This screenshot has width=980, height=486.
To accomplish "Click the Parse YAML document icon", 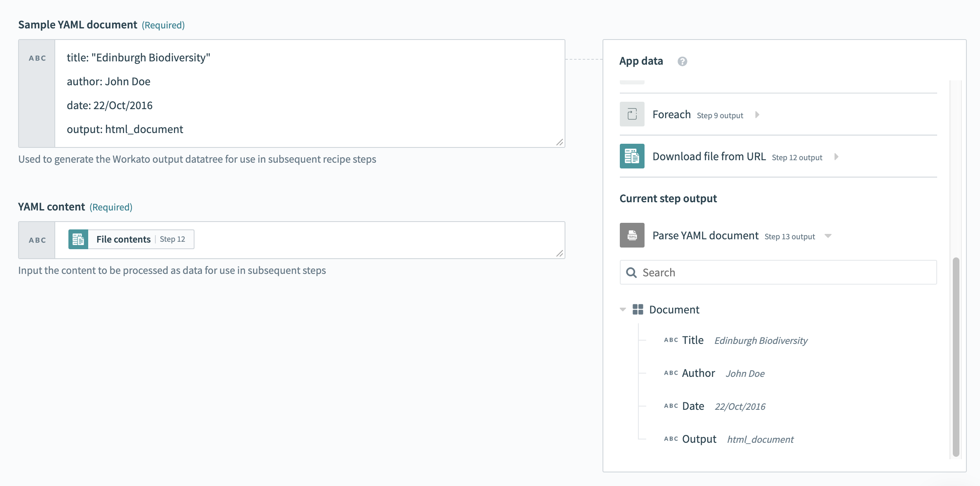I will pyautogui.click(x=632, y=235).
